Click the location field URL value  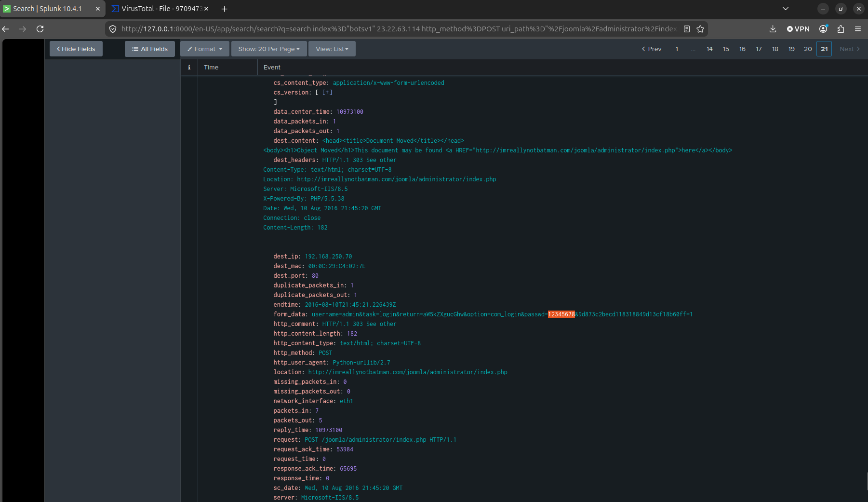[408, 372]
